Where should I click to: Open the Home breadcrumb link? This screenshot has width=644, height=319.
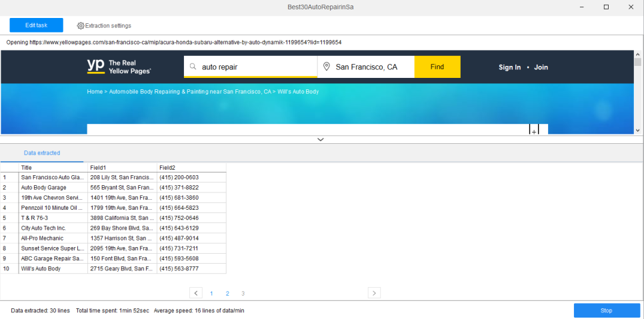(x=95, y=91)
